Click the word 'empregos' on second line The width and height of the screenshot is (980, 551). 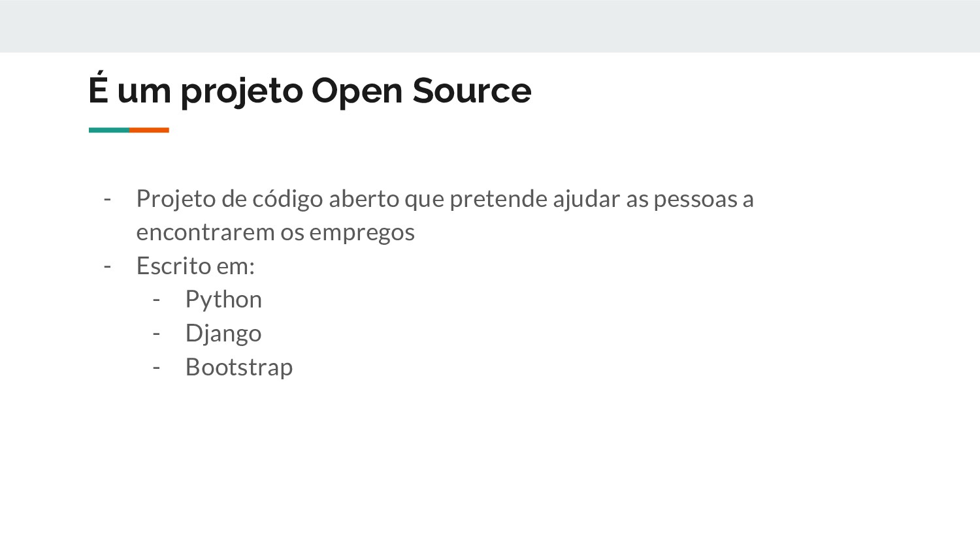point(362,233)
